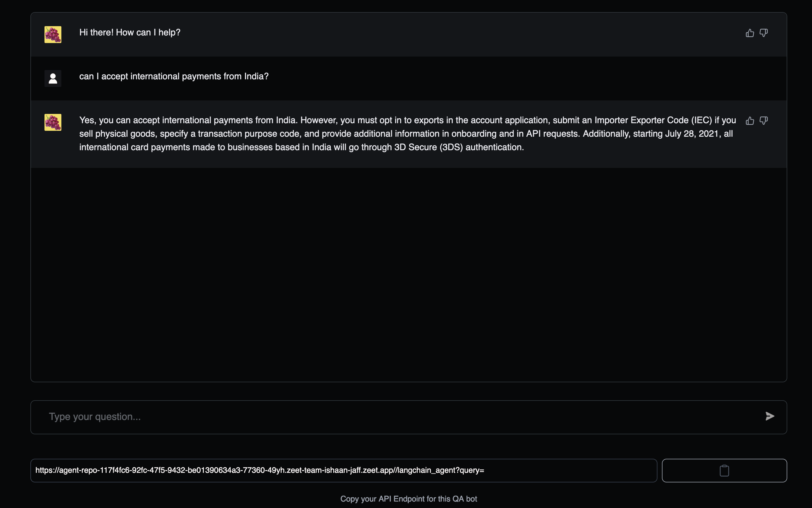Click 'Importer Exporter Code (IEC)' in the reply
The image size is (812, 508).
click(x=653, y=120)
